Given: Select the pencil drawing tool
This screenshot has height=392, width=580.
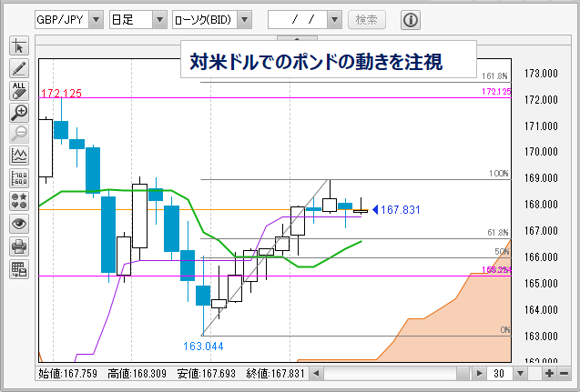Looking at the screenshot, I should pos(19,68).
